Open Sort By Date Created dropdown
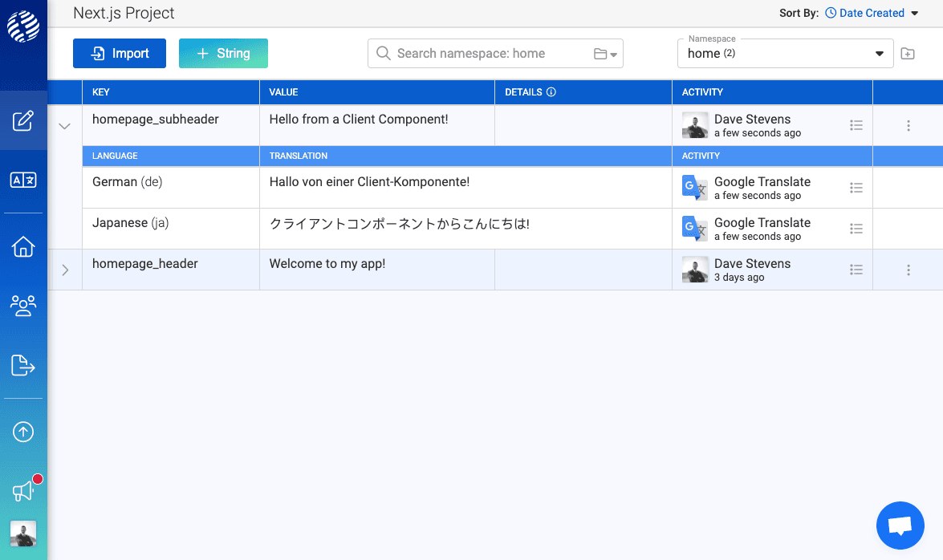The image size is (943, 560). tap(872, 13)
